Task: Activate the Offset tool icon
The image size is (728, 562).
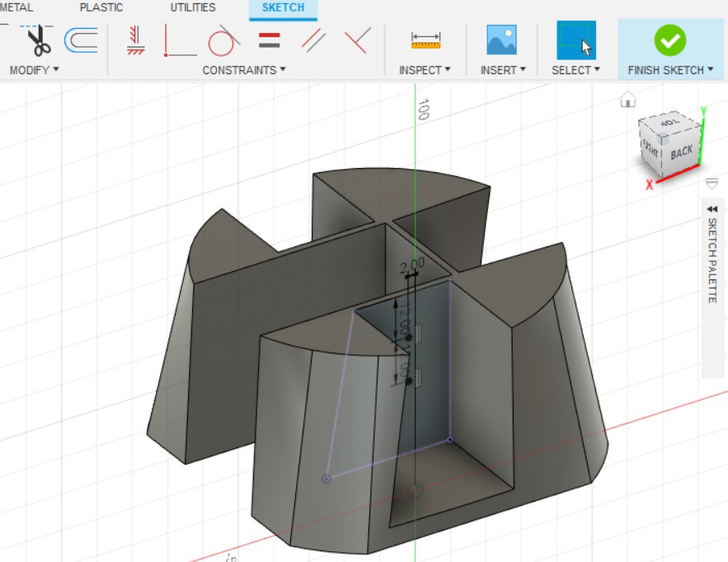Action: click(x=81, y=40)
